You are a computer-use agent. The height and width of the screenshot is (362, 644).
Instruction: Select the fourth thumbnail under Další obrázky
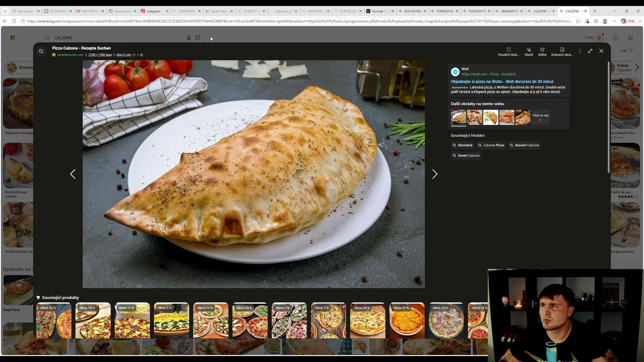[507, 117]
